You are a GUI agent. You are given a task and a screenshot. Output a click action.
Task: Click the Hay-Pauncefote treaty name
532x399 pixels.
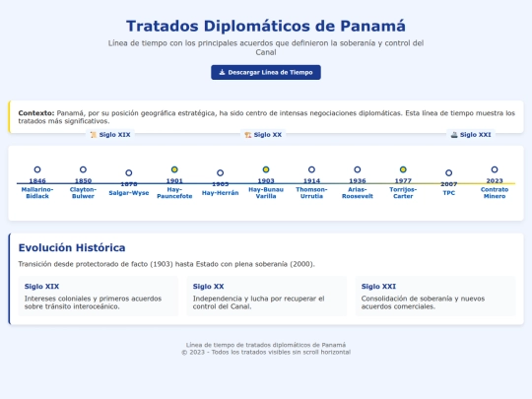pos(174,193)
